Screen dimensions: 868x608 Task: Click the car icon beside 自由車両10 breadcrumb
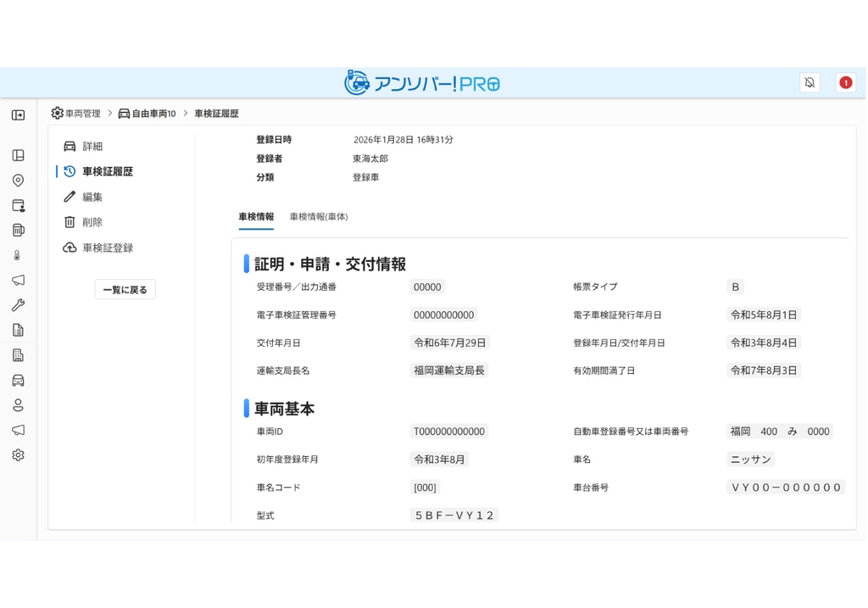click(x=124, y=114)
